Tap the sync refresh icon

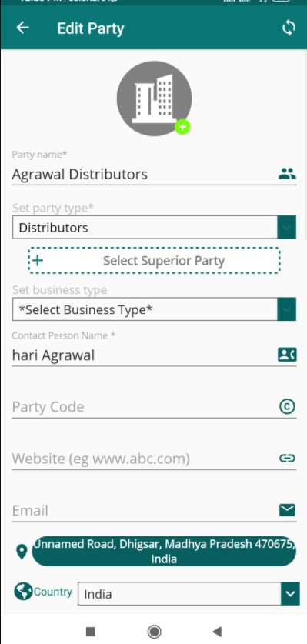[x=289, y=28]
